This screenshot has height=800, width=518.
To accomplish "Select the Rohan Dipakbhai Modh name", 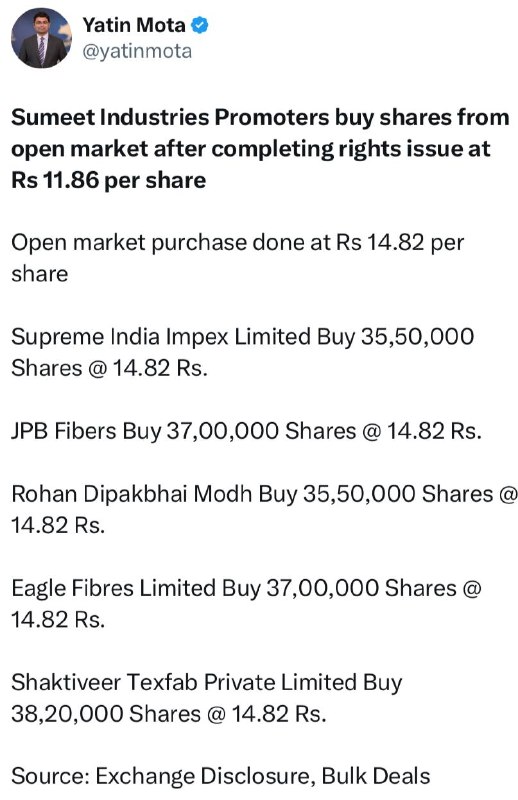I will (132, 494).
